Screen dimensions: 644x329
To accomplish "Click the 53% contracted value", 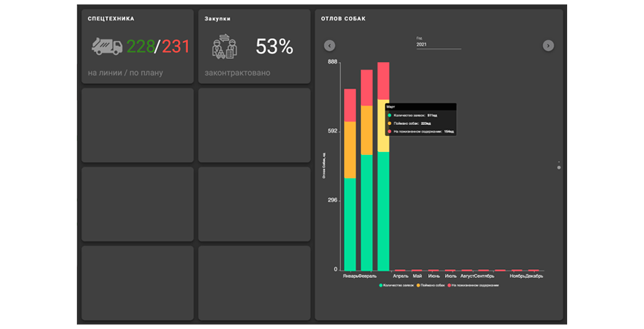I will click(x=274, y=48).
